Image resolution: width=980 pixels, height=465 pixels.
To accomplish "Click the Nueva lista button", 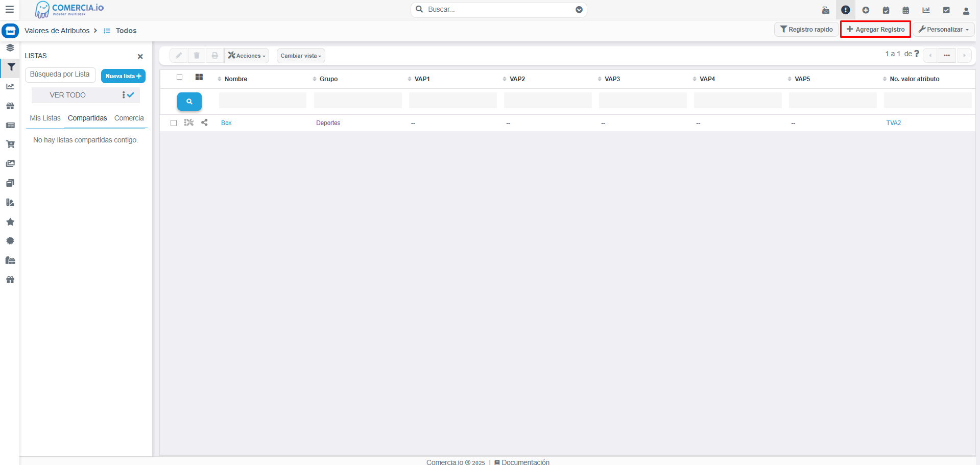I will pos(123,76).
